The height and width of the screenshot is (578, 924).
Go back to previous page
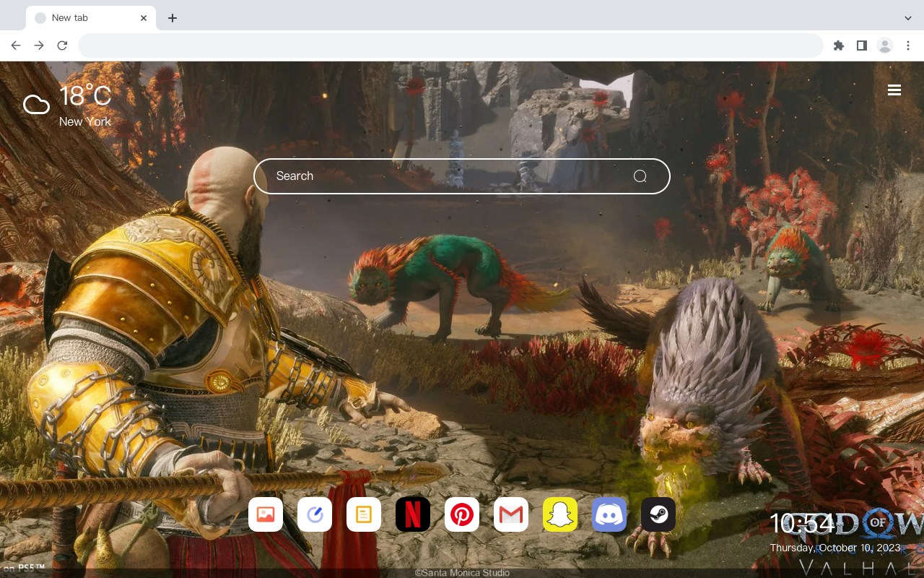[16, 46]
